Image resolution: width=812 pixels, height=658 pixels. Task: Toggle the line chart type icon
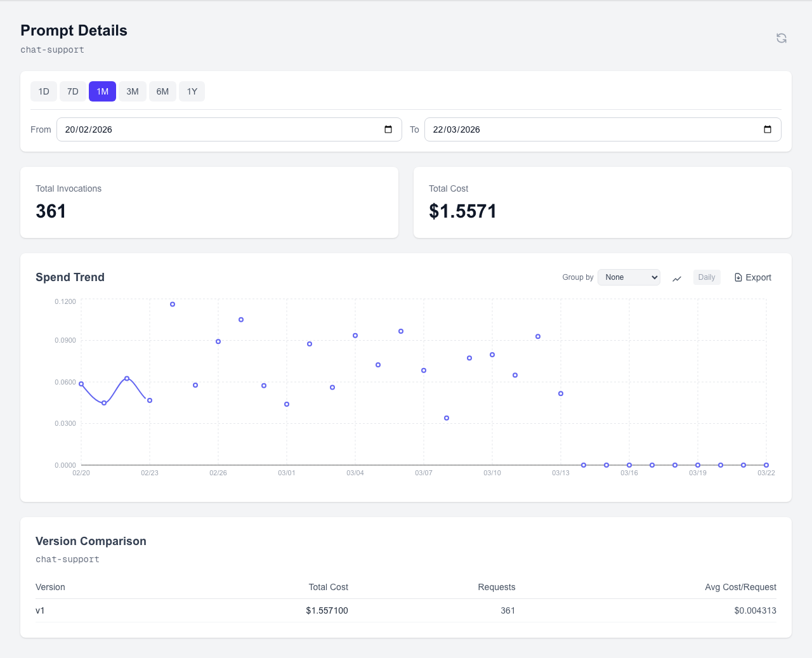677,278
